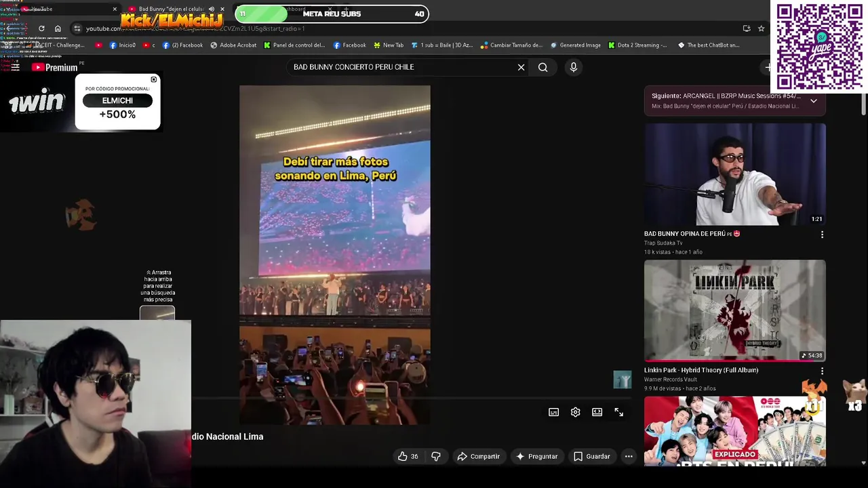Close the Bad Bunny browser tab
Viewport: 868px width, 488px height.
(222, 9)
